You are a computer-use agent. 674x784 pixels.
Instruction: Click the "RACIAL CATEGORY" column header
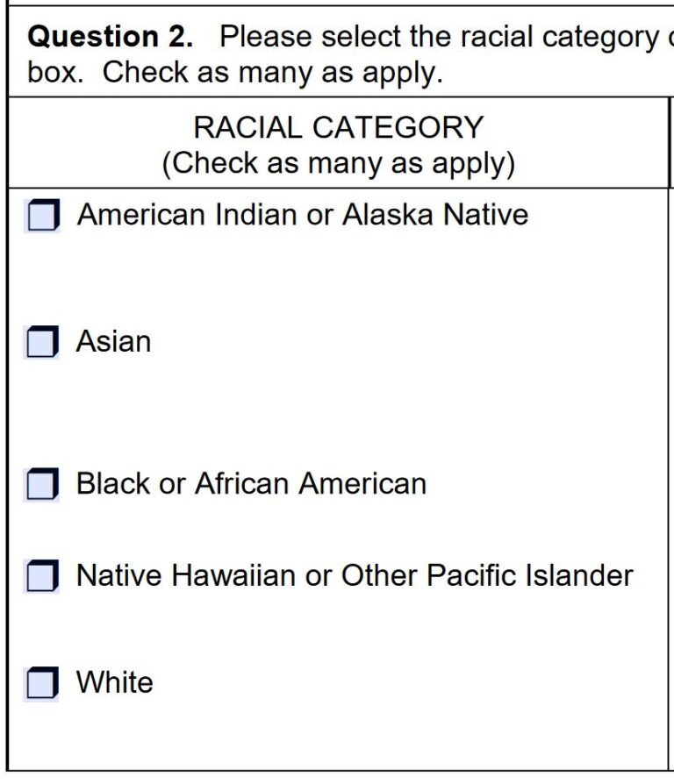click(x=338, y=128)
